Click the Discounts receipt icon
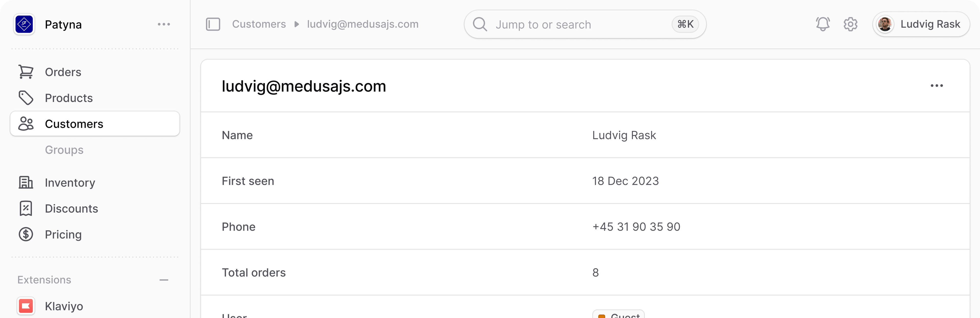The height and width of the screenshot is (318, 980). 26,208
